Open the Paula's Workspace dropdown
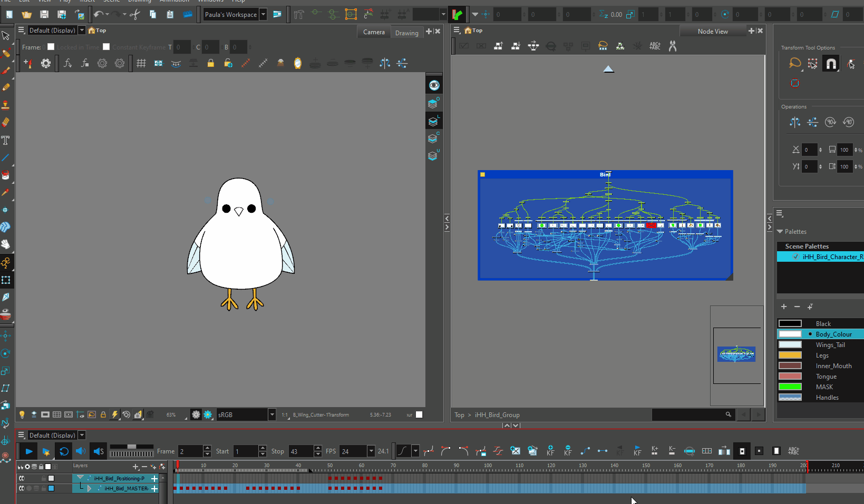Image resolution: width=864 pixels, height=504 pixels. (262, 14)
